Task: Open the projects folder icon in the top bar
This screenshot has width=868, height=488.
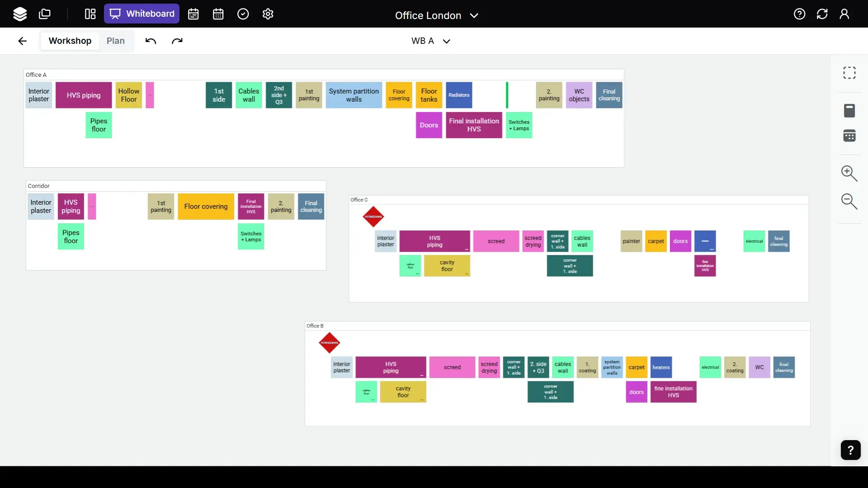Action: [x=45, y=14]
